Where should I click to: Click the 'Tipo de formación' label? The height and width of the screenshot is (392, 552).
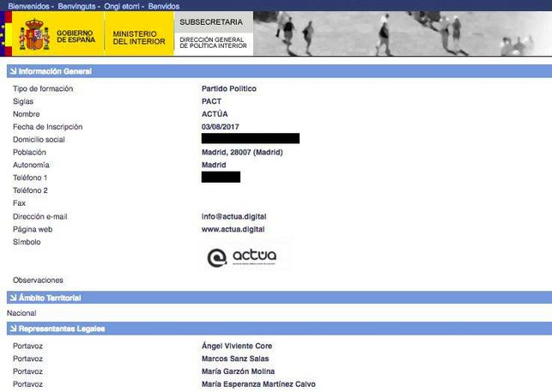[43, 88]
